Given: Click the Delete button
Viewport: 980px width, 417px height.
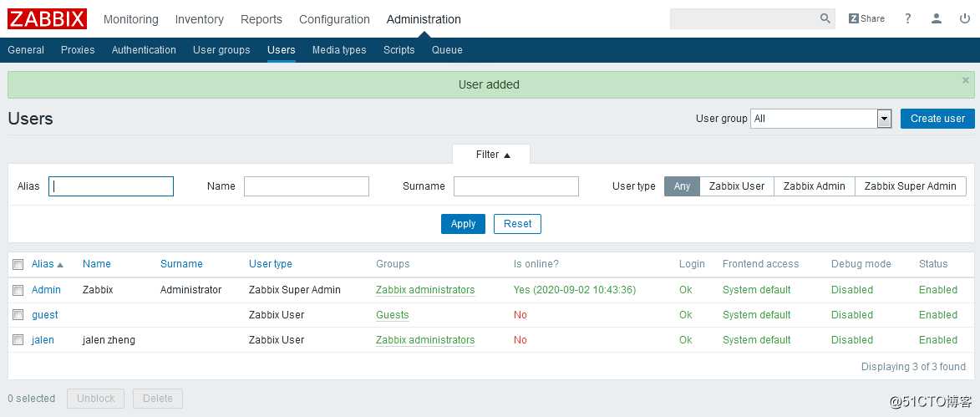Looking at the screenshot, I should [158, 399].
